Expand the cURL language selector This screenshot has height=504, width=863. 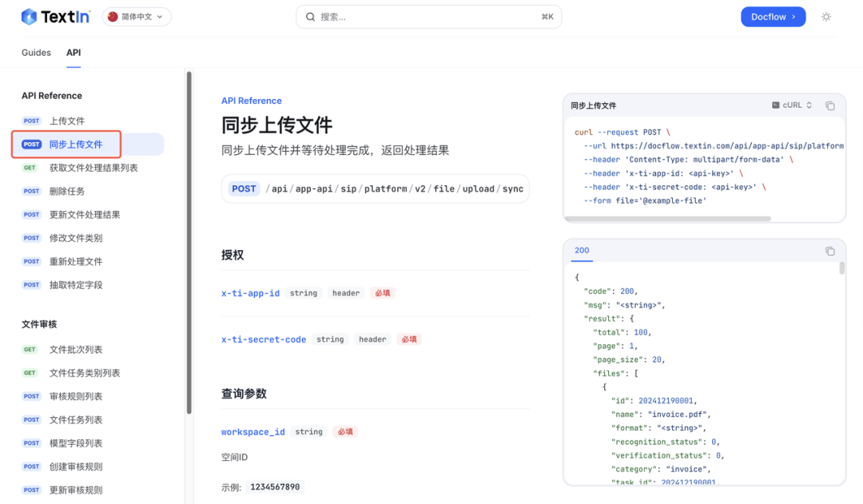click(x=792, y=105)
